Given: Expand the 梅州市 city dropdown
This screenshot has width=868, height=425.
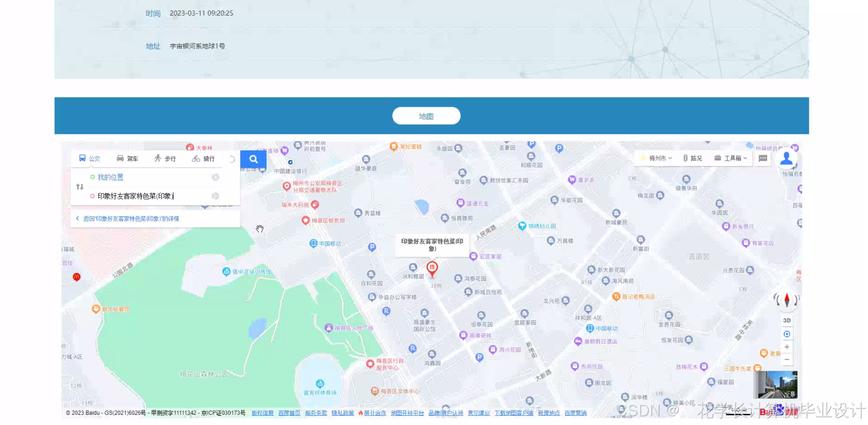Looking at the screenshot, I should pyautogui.click(x=657, y=158).
